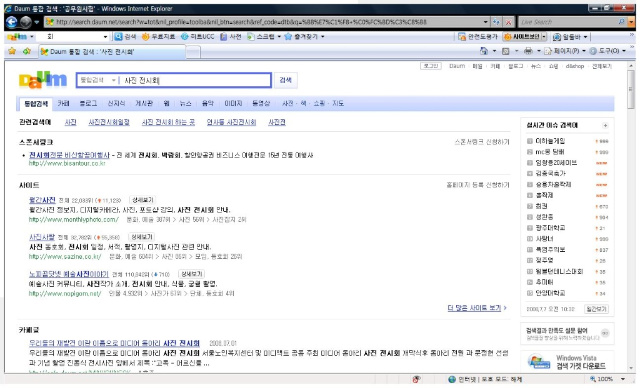Viewport: 640px width, 388px height.
Task: Click the vertical page scrollbar thumb
Action: (631, 89)
